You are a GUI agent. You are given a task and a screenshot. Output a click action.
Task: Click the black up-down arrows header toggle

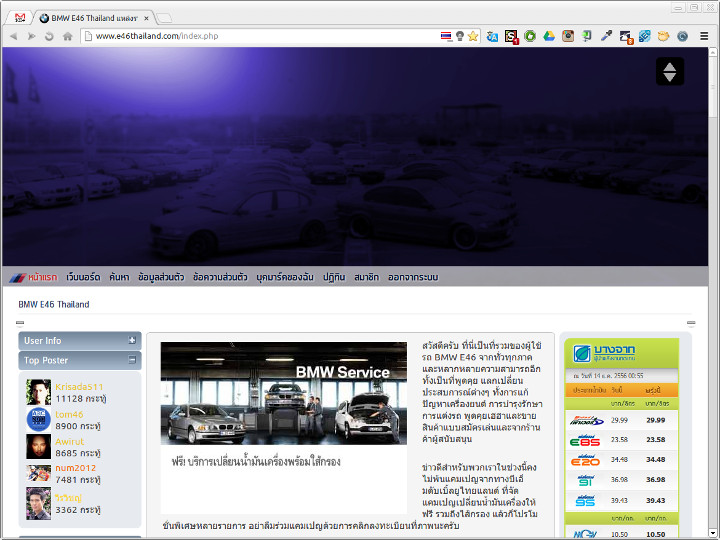point(670,71)
